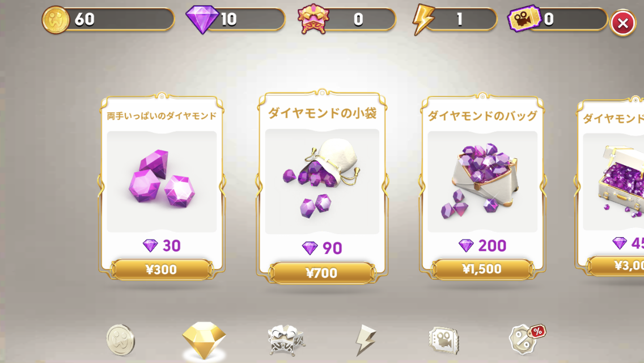Select the diamond-filled bag image
Viewport: 644px width, 363px height.
(x=482, y=181)
